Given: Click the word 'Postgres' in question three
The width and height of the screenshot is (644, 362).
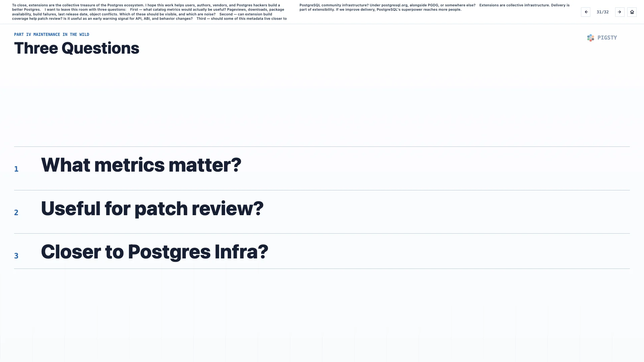Looking at the screenshot, I should pos(169,252).
